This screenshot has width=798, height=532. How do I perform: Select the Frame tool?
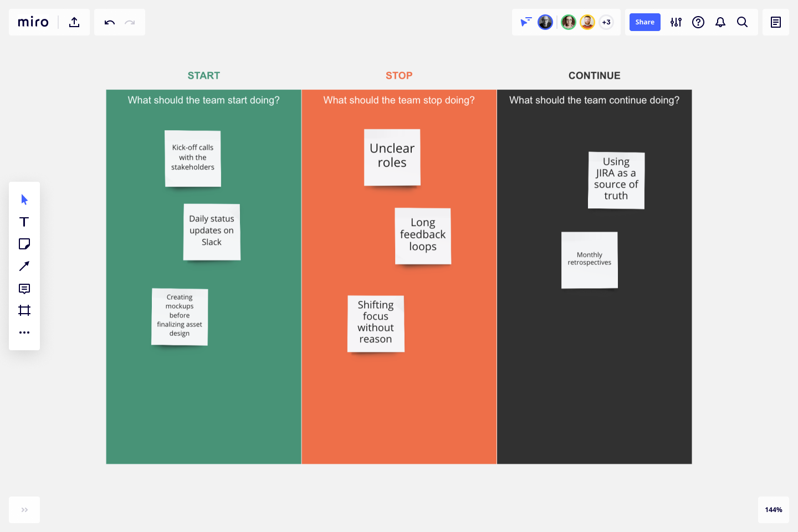click(x=24, y=310)
